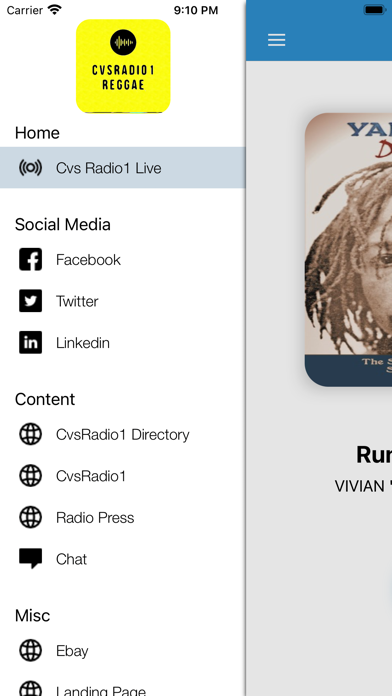Tap the album cover artwork
The height and width of the screenshot is (696, 392).
click(348, 249)
